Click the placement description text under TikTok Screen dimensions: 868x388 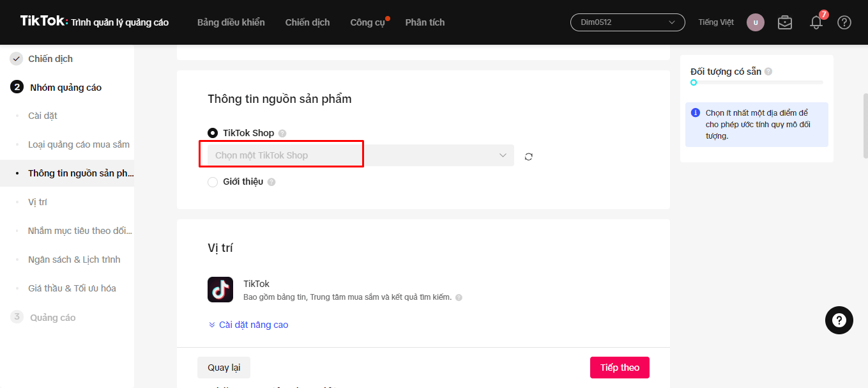[x=347, y=297]
